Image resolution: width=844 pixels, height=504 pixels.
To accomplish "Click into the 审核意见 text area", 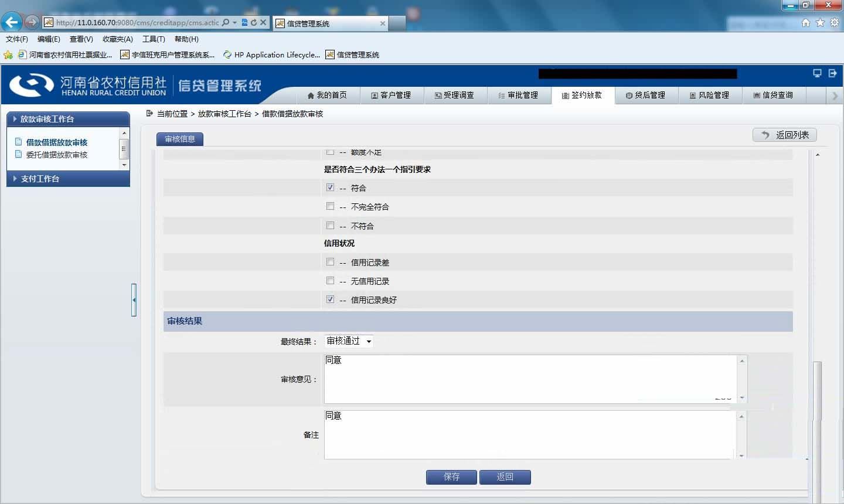I will (x=530, y=379).
